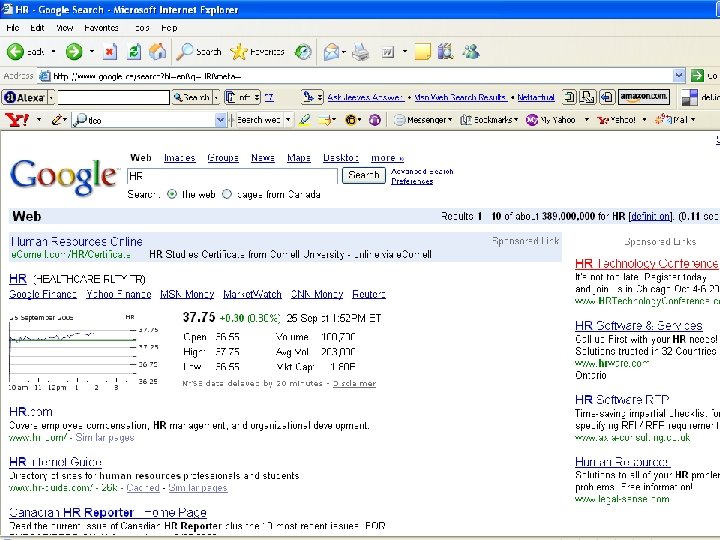Viewport: 720px width, 540px height.
Task: Open the Mail envelope icon
Action: (331, 52)
